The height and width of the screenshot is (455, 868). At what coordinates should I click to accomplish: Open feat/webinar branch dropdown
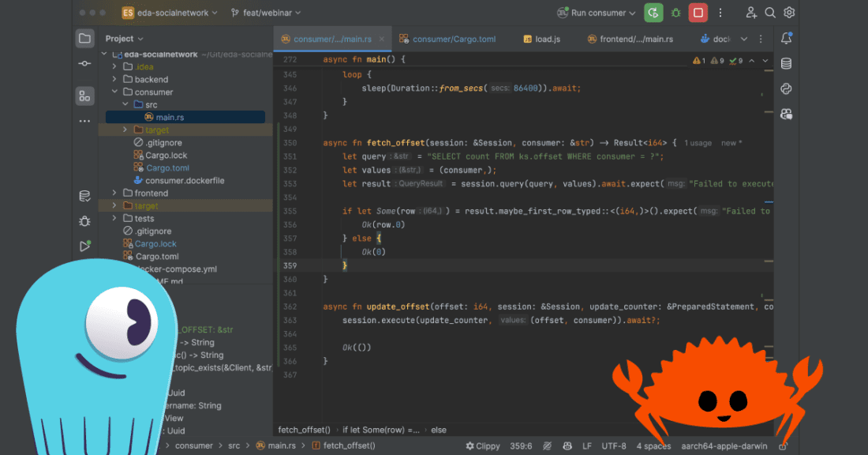[x=266, y=13]
